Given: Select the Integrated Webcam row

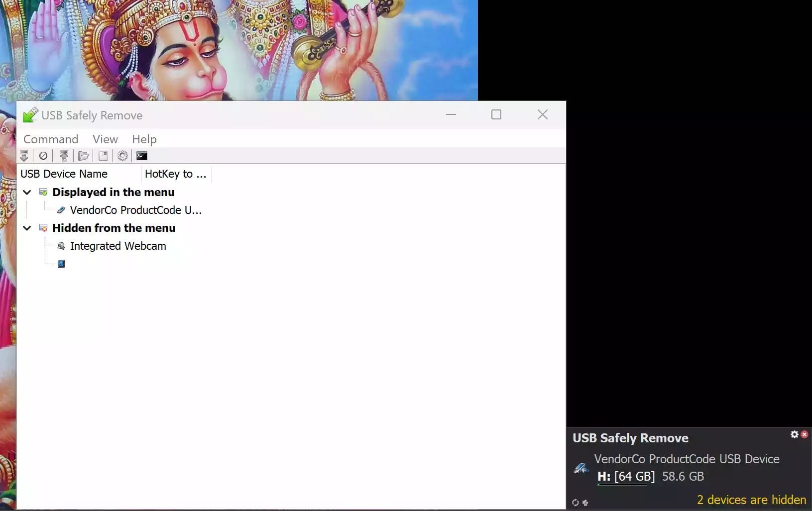Looking at the screenshot, I should coord(118,246).
